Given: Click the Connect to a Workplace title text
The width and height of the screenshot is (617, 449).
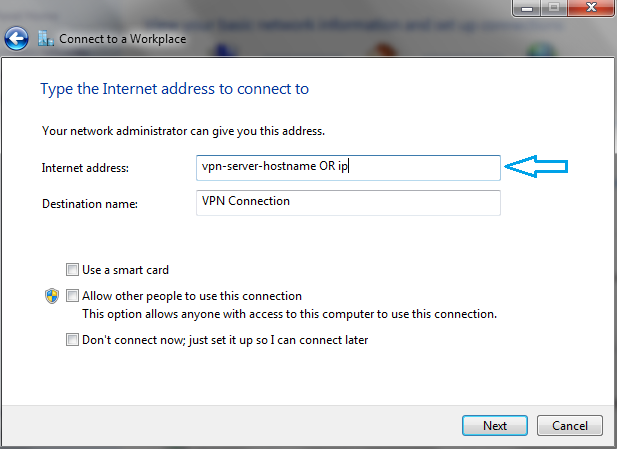Looking at the screenshot, I should coord(122,39).
